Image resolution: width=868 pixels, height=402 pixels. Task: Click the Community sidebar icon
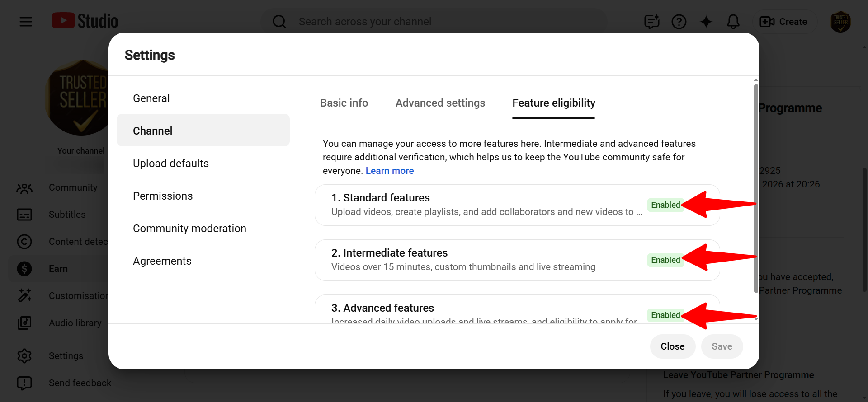click(24, 188)
